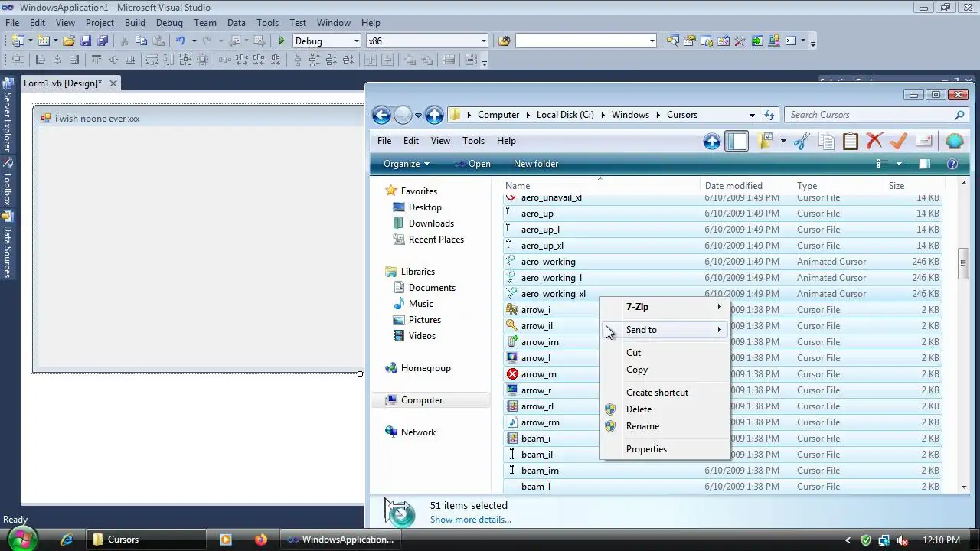Click the Explorer Back arrow button
The height and width of the screenshot is (551, 980).
[381, 115]
